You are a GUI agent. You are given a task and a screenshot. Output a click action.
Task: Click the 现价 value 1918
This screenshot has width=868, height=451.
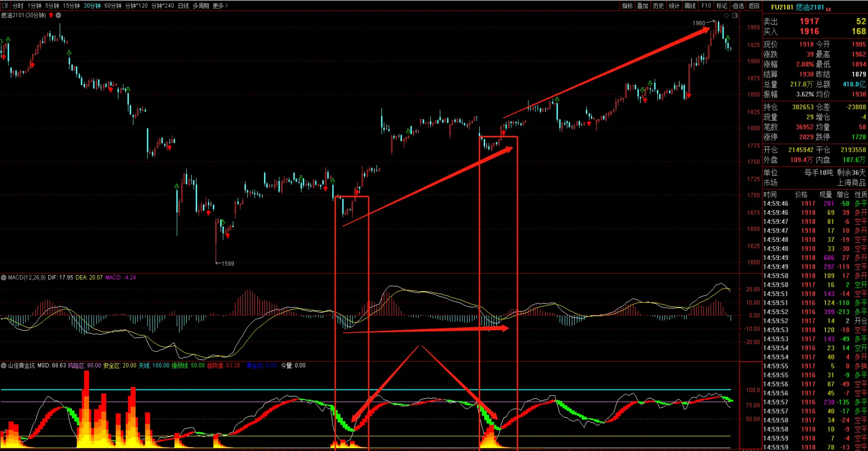coord(806,44)
